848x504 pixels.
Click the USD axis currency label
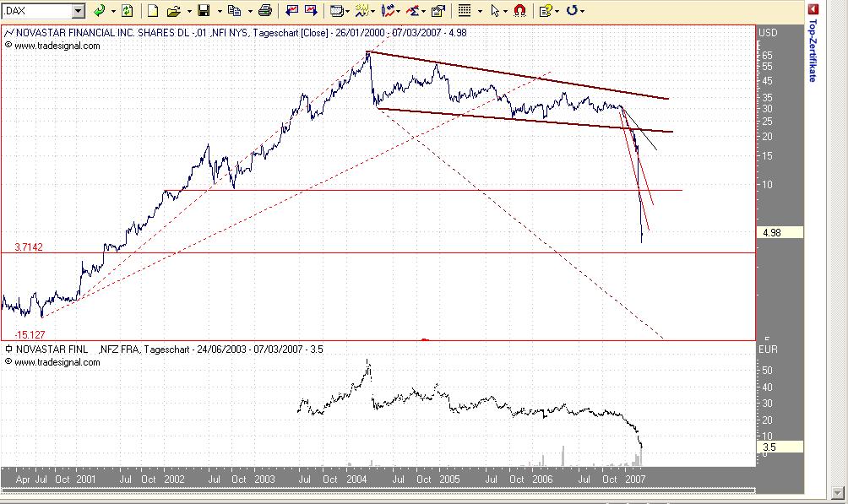tap(768, 32)
